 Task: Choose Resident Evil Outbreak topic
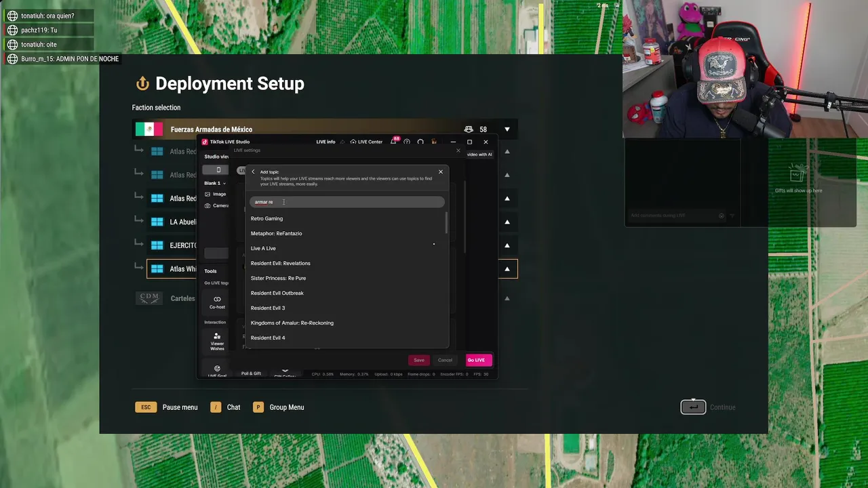tap(277, 293)
